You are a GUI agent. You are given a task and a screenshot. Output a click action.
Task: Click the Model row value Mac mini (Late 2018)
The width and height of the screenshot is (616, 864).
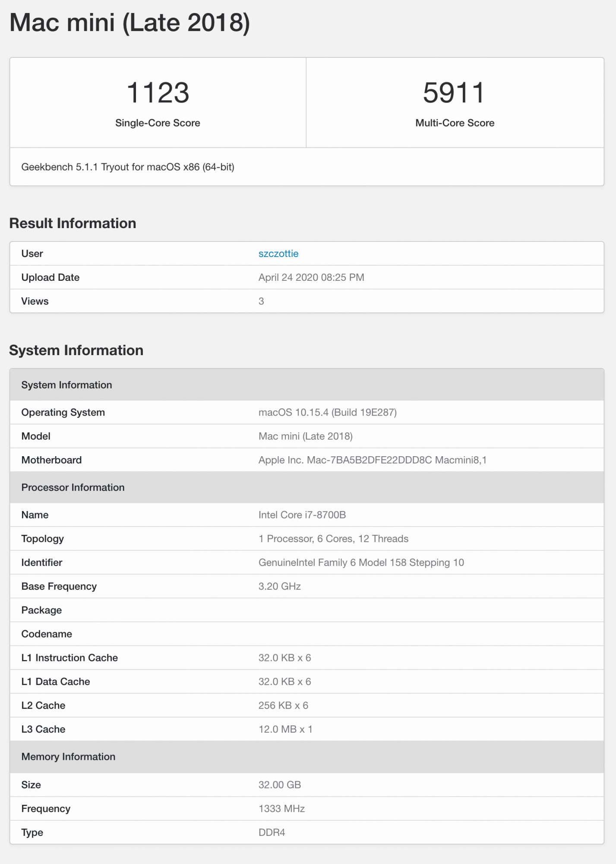click(x=306, y=436)
